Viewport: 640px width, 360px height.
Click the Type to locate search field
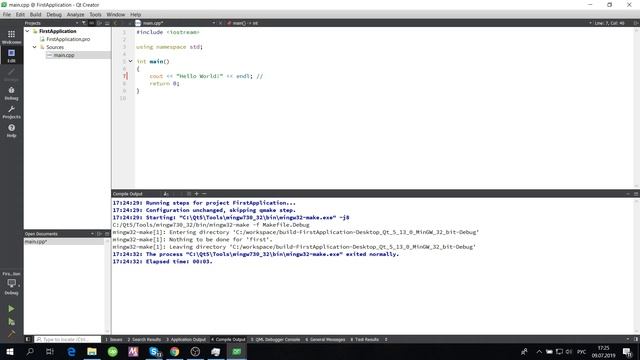coord(67,339)
